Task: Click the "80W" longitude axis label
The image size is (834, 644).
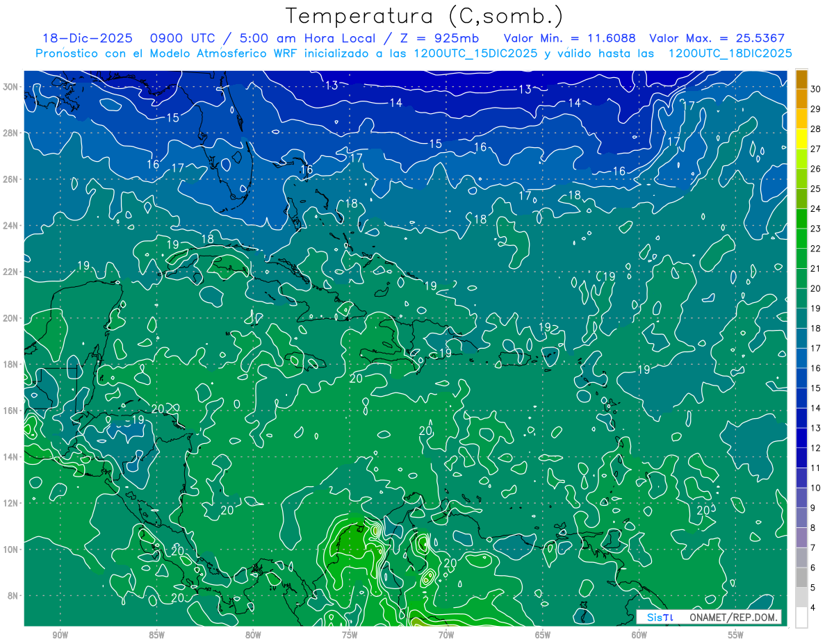Action: pos(253,635)
